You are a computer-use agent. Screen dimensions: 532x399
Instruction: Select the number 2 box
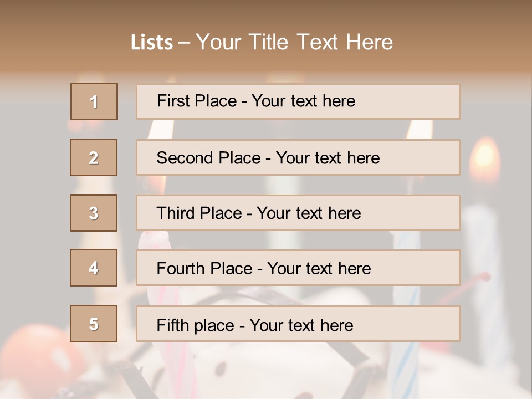coord(94,157)
